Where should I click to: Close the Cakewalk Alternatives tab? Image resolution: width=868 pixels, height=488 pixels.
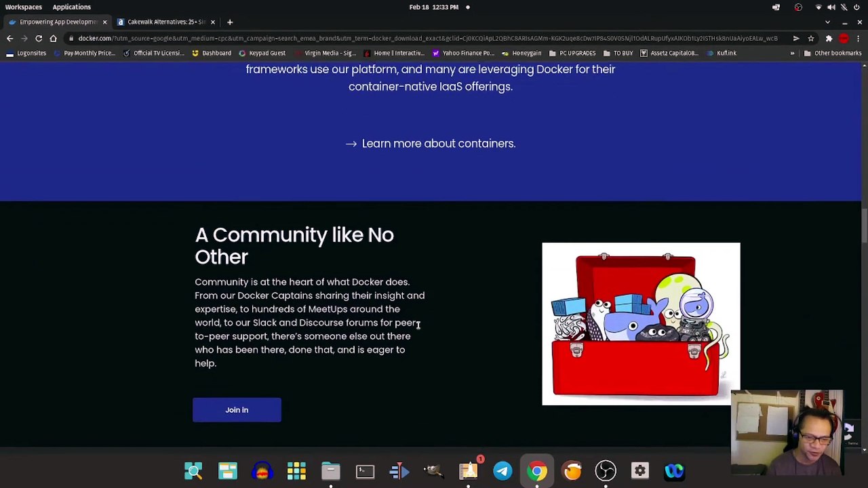coord(212,22)
